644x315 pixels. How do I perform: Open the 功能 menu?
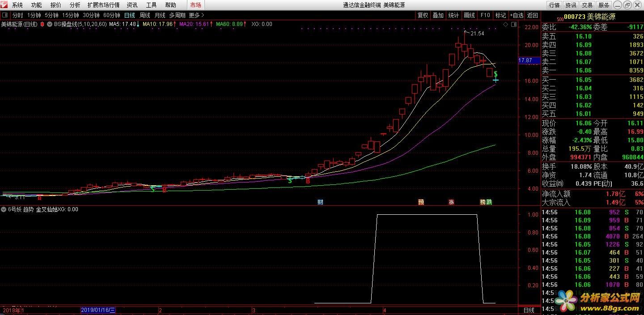click(37, 5)
